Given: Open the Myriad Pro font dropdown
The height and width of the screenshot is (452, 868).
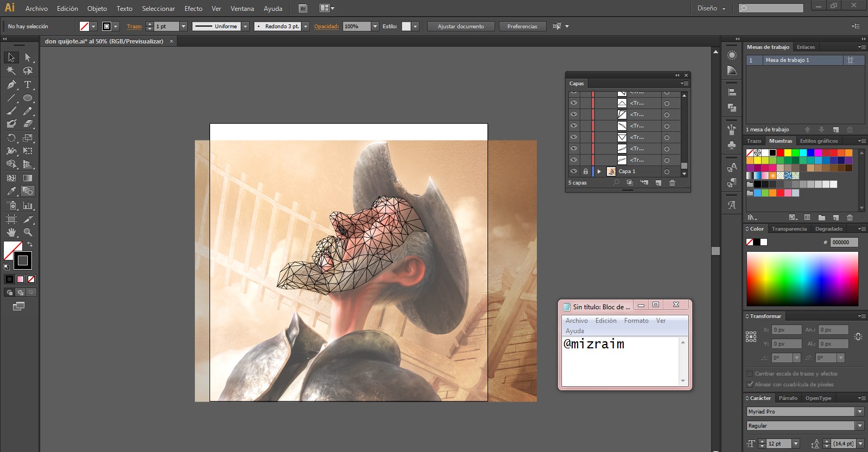Looking at the screenshot, I should coord(860,412).
